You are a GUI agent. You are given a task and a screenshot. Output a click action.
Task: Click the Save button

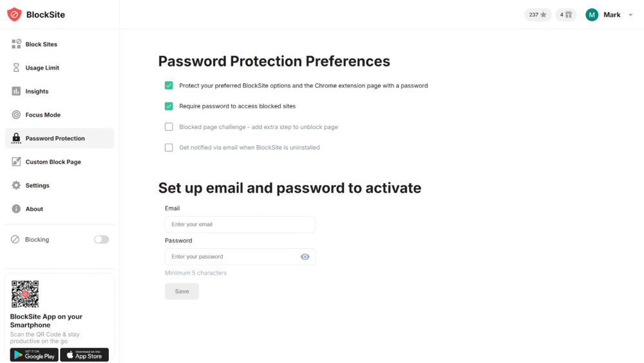182,291
